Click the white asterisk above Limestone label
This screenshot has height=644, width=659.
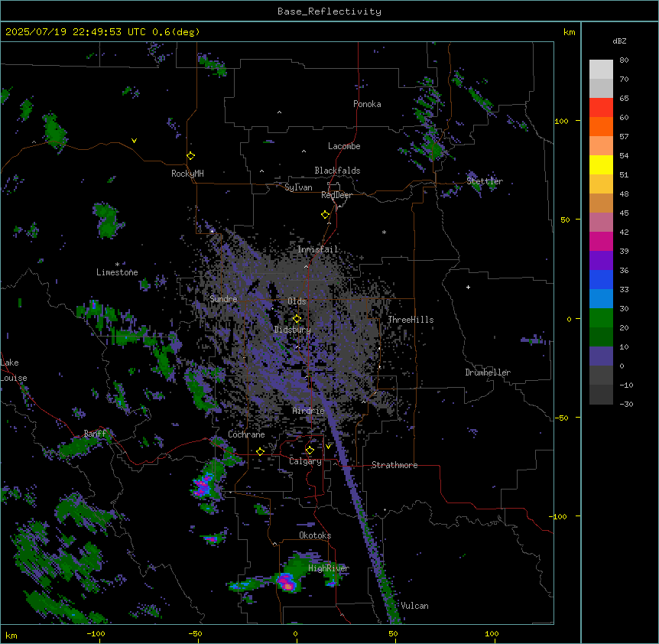pos(117,265)
